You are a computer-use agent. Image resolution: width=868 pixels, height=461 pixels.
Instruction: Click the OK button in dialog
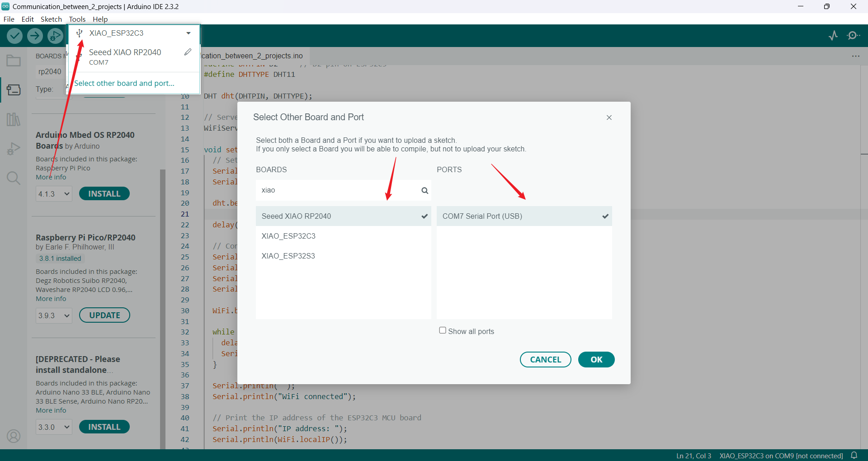click(x=596, y=359)
